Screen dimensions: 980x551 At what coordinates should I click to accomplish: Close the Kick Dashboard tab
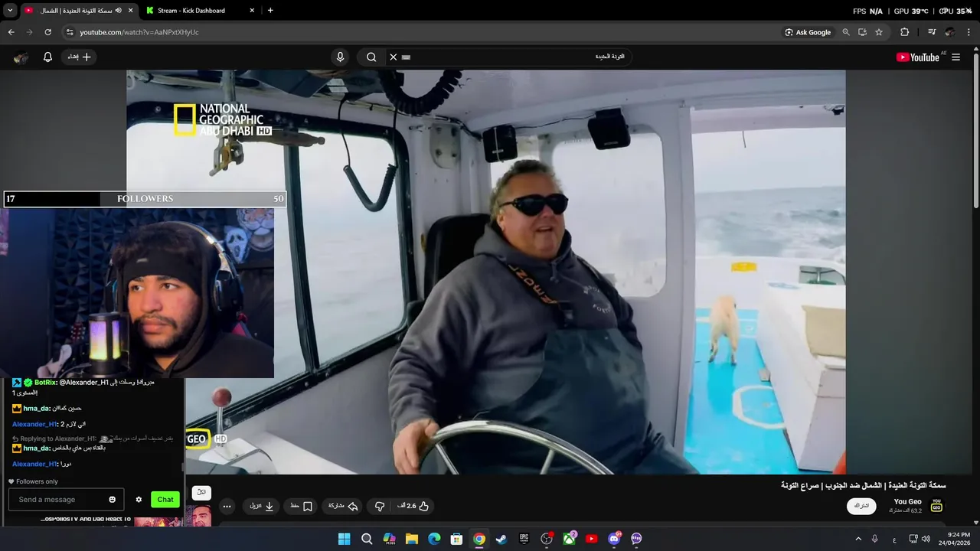(x=252, y=11)
